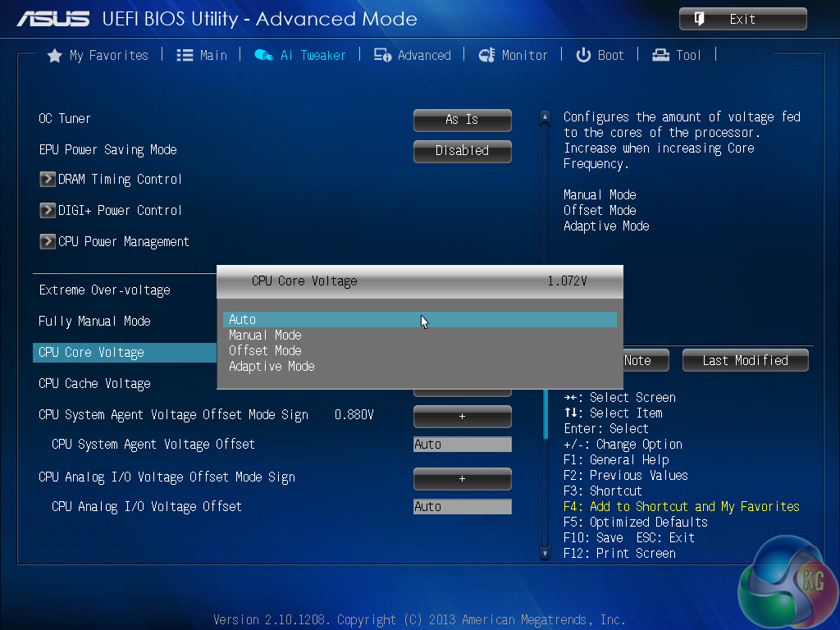Choose Offset Mode in voltage popup
Viewport: 840px width, 630px height.
coord(420,350)
